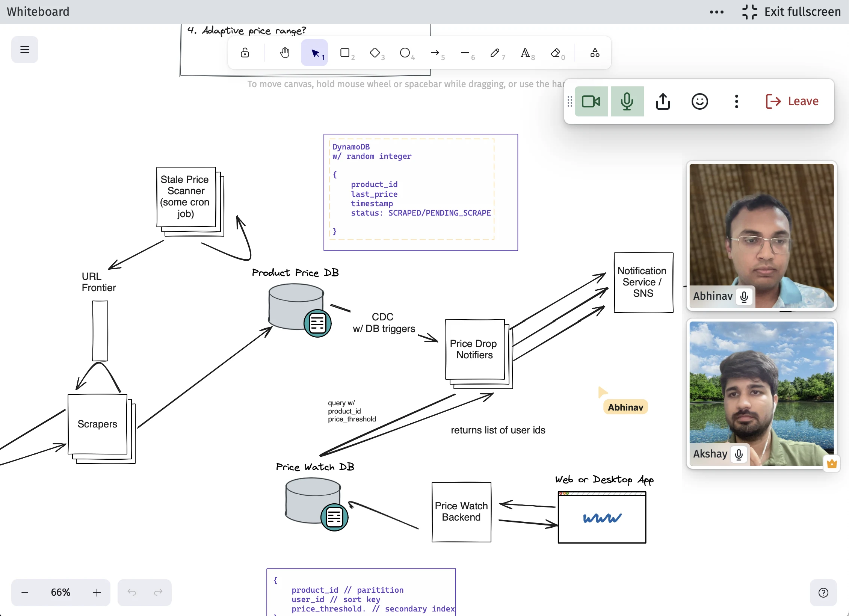
Task: Click Exit fullscreen
Action: (x=791, y=12)
